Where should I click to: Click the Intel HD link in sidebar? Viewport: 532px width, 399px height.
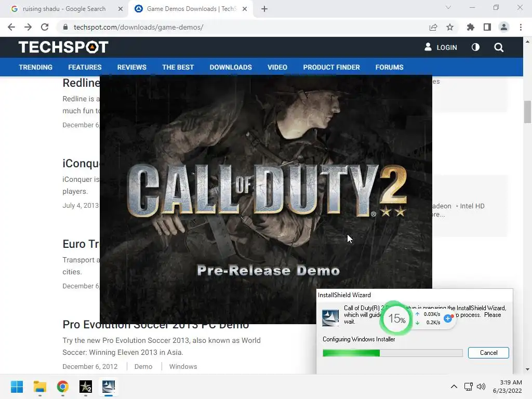[472, 206]
